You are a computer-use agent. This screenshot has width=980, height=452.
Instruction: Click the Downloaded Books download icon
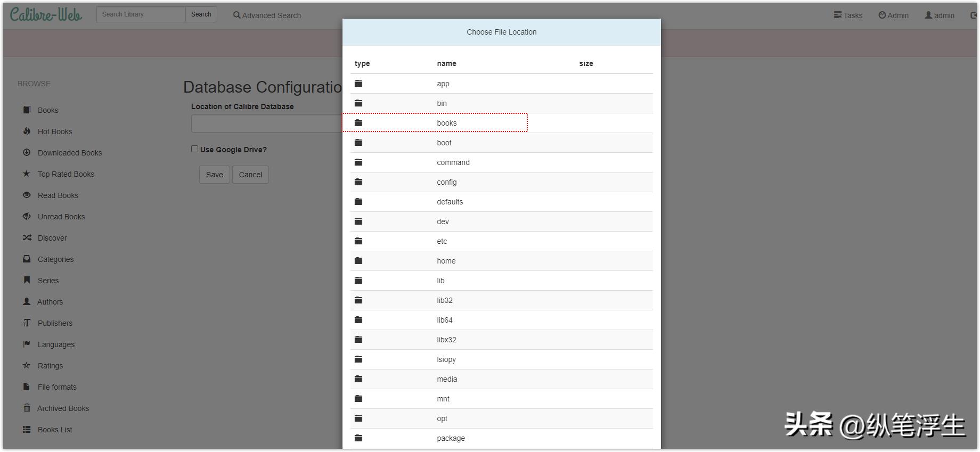click(27, 152)
